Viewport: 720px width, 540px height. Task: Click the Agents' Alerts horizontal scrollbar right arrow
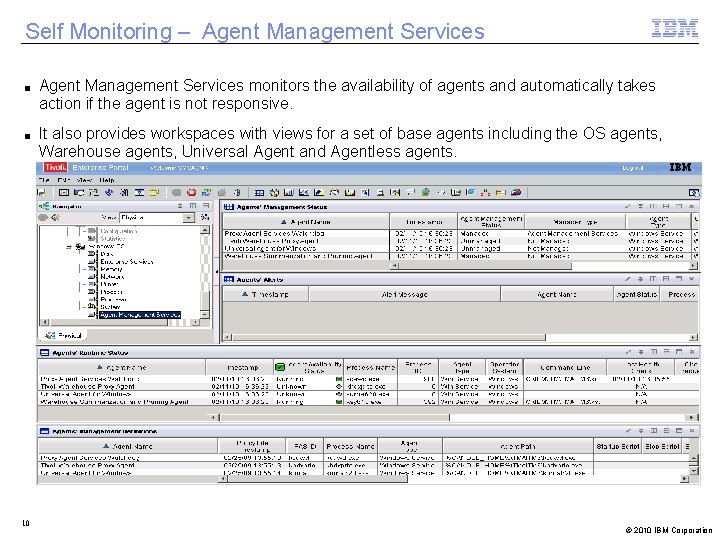[x=693, y=338]
